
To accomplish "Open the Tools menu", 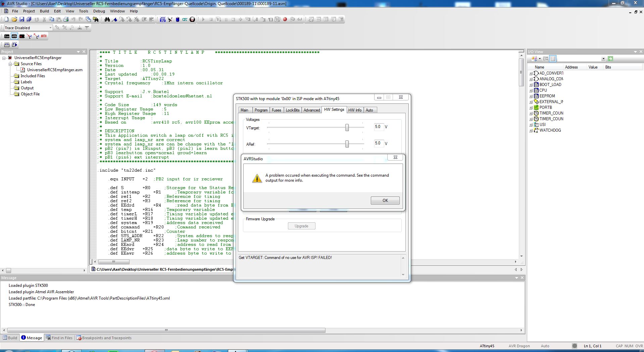I will pos(84,11).
